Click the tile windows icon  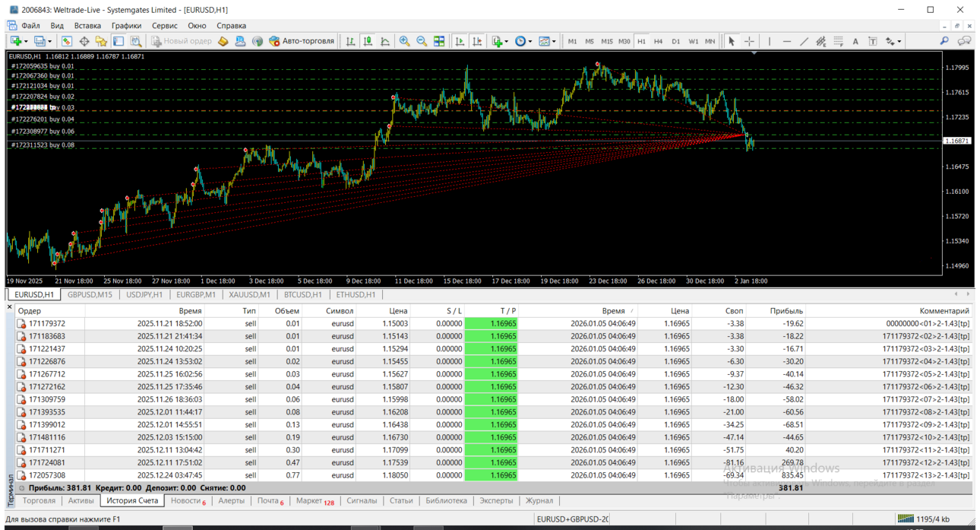click(439, 41)
